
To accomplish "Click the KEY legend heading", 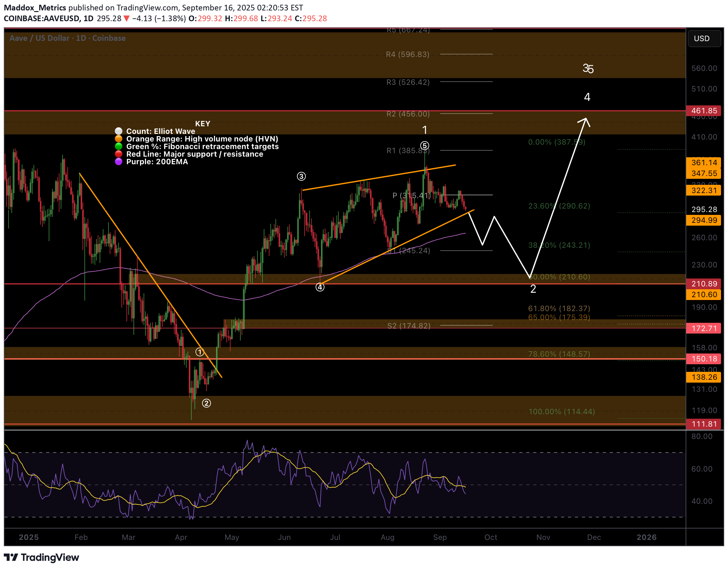I will point(203,123).
